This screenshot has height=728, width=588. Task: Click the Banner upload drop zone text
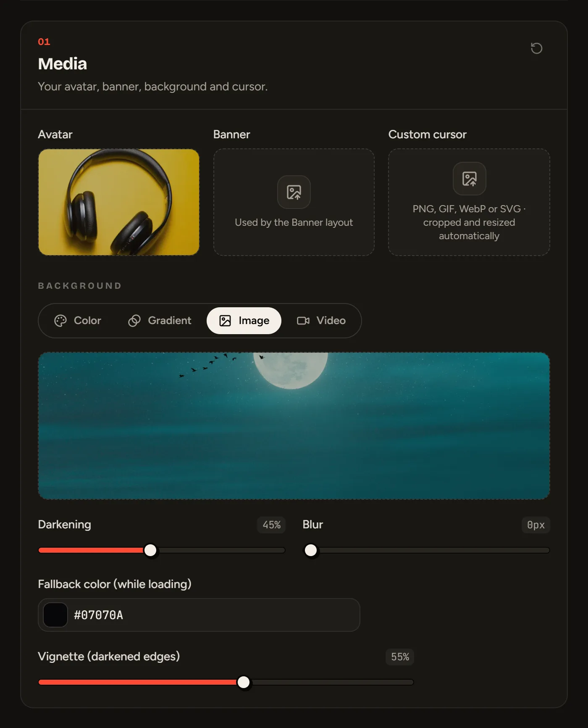(x=294, y=222)
